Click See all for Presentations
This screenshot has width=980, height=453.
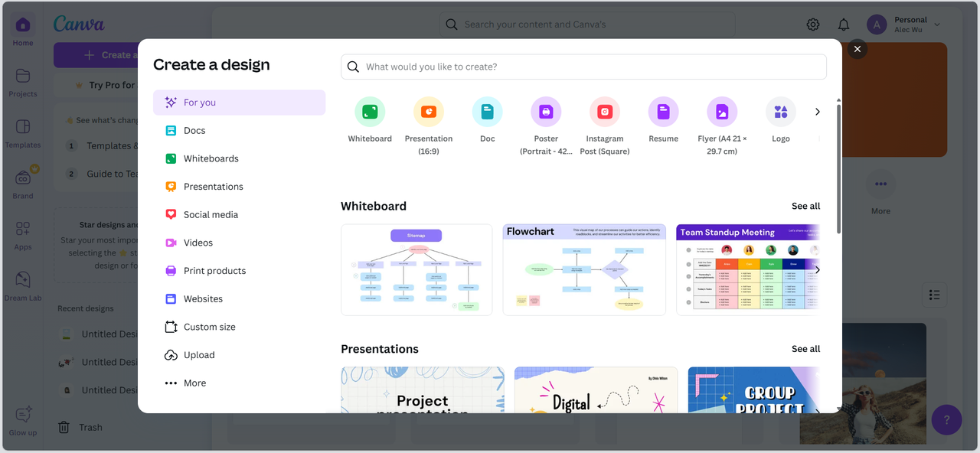[805, 349]
